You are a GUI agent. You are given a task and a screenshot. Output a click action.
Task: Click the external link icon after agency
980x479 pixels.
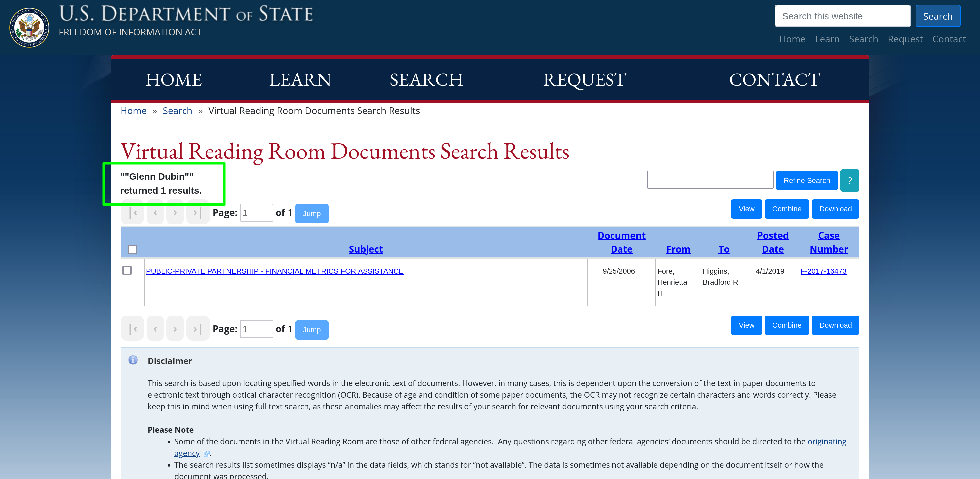[207, 453]
